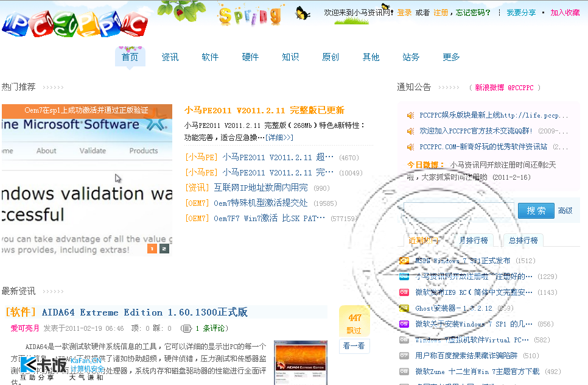
Task: Open the 小马PE2011 article with 4670 views
Action: click(278, 157)
